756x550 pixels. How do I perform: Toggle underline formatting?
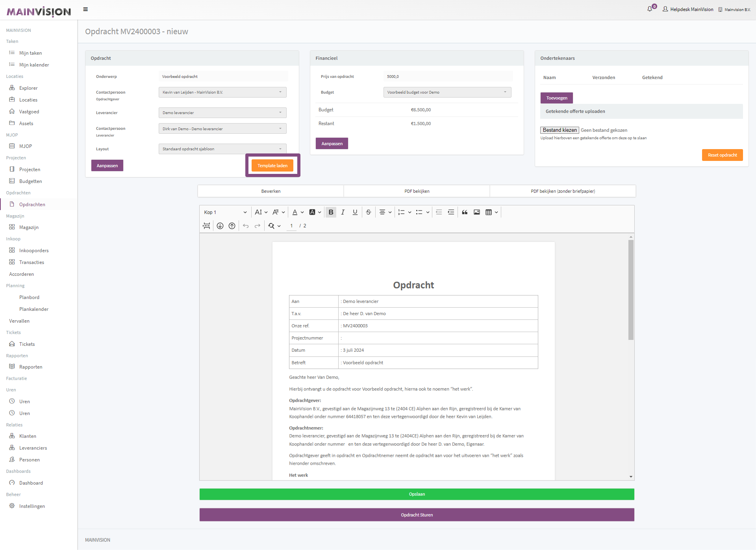click(x=355, y=212)
